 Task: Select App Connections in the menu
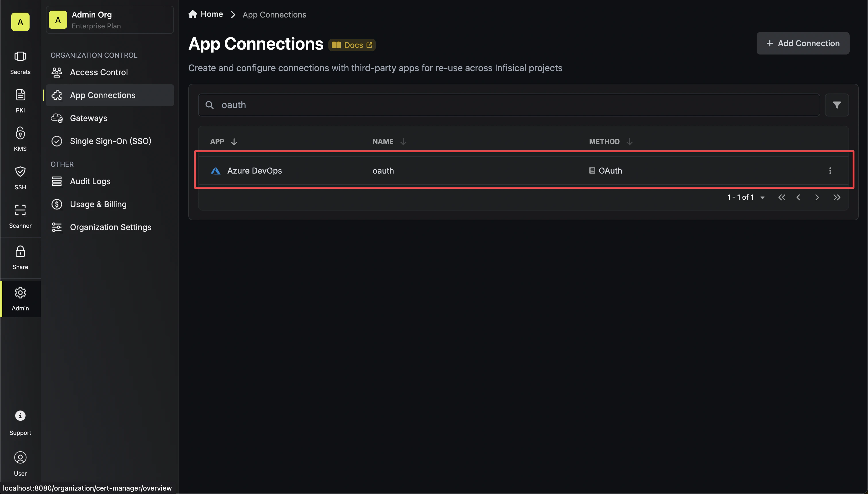[x=110, y=95]
